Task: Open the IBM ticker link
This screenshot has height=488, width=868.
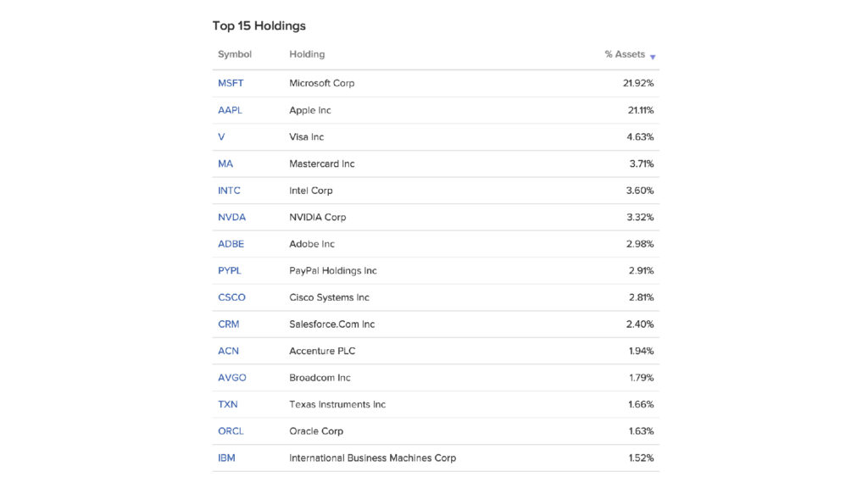Action: (x=226, y=457)
